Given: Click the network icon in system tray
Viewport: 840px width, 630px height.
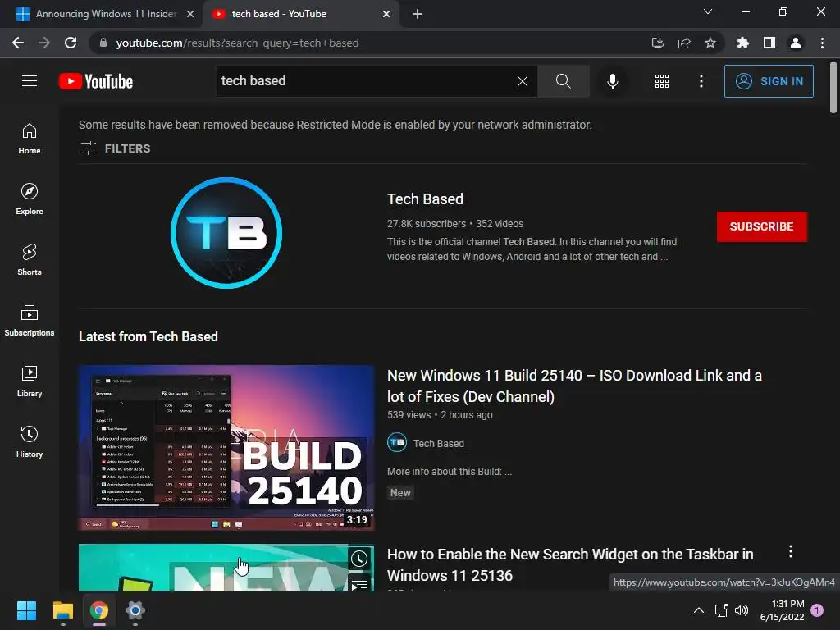Looking at the screenshot, I should pyautogui.click(x=721, y=610).
